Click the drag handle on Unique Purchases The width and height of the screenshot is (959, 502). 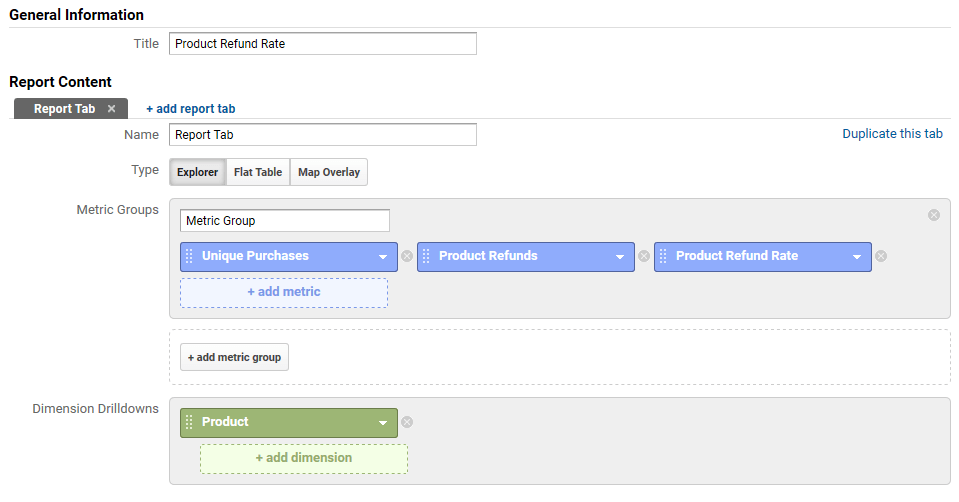coord(189,256)
